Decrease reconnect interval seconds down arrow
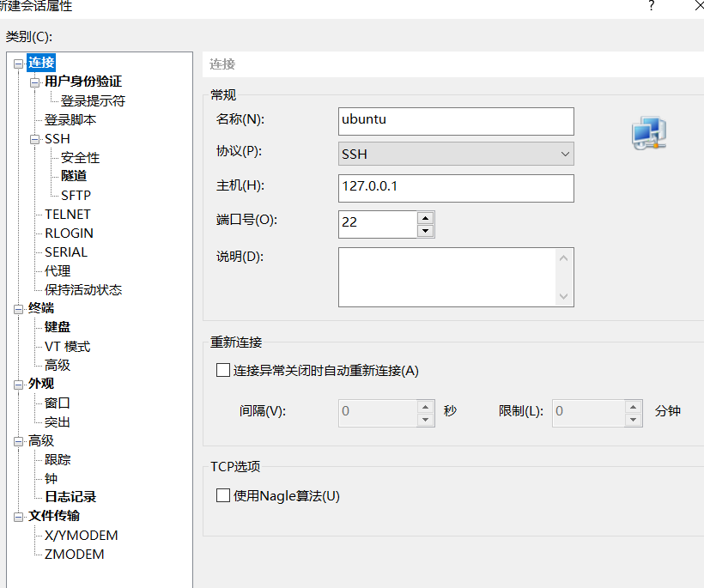The height and width of the screenshot is (588, 704). (x=425, y=420)
